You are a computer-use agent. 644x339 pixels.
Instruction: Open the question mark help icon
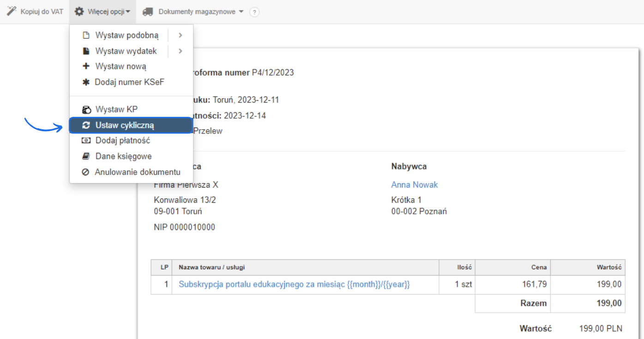pos(254,12)
